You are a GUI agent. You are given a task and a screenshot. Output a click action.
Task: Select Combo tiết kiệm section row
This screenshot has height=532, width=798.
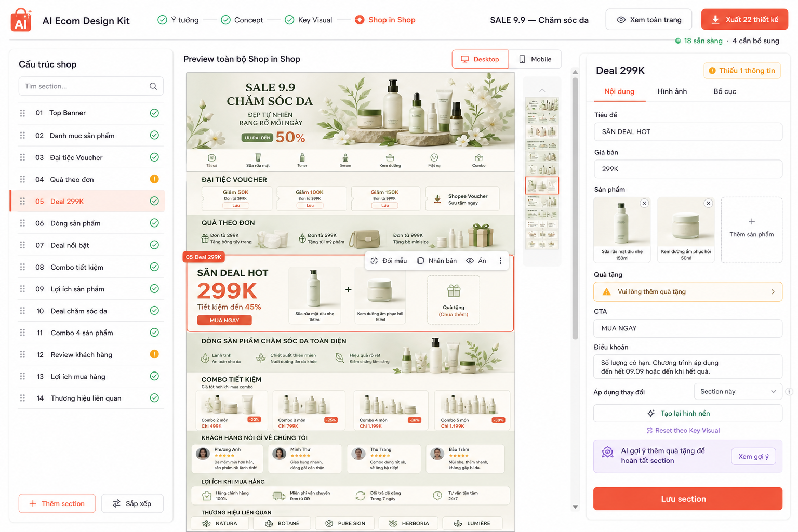pyautogui.click(x=91, y=267)
